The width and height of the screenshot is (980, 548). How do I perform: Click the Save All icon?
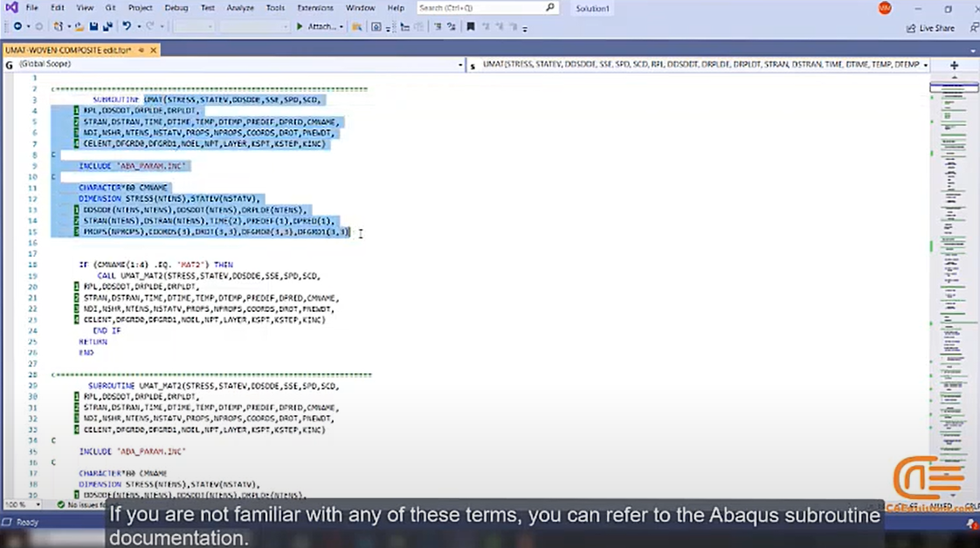(x=107, y=27)
